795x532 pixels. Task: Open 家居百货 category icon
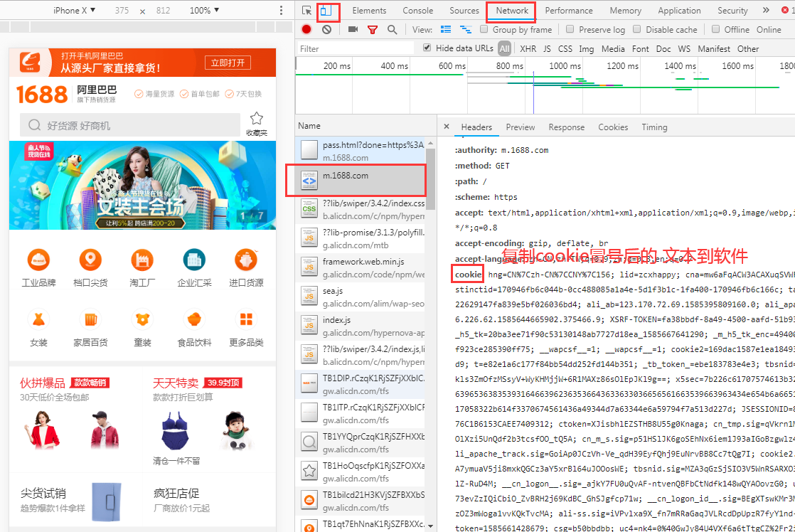[90, 319]
